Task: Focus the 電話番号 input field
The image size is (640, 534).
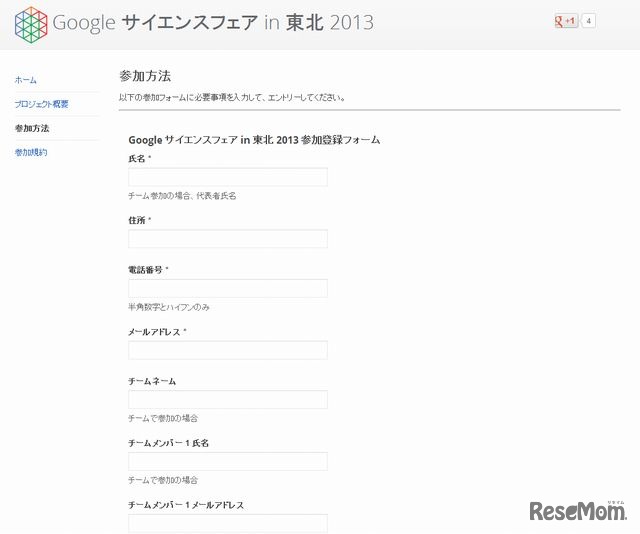Action: [x=228, y=288]
